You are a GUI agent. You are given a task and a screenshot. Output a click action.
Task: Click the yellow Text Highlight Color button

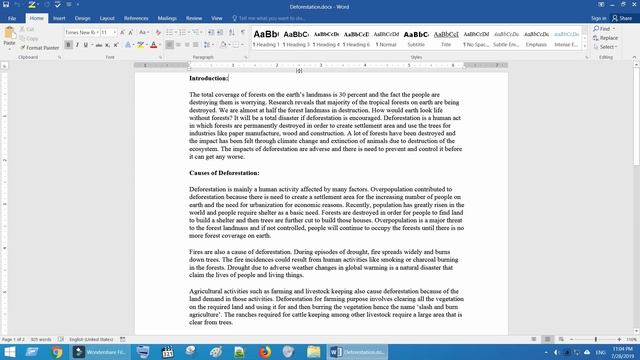click(x=140, y=45)
